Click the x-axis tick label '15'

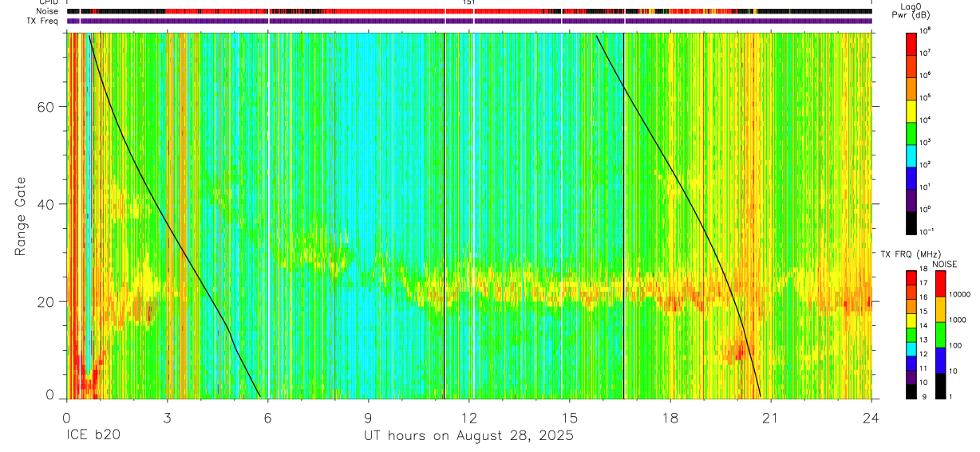tap(570, 417)
